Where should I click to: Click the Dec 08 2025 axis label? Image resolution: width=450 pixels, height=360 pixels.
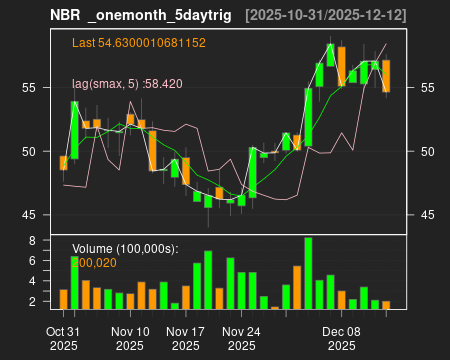coord(341,339)
